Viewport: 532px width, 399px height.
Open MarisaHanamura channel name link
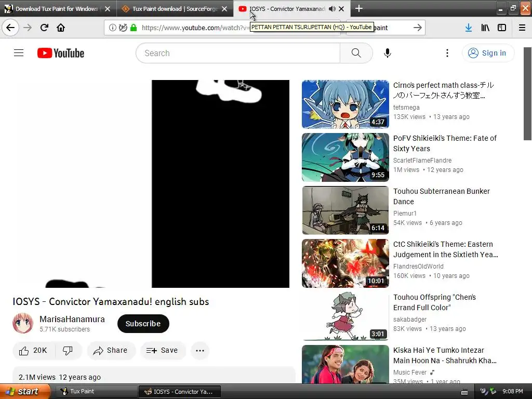(x=72, y=320)
